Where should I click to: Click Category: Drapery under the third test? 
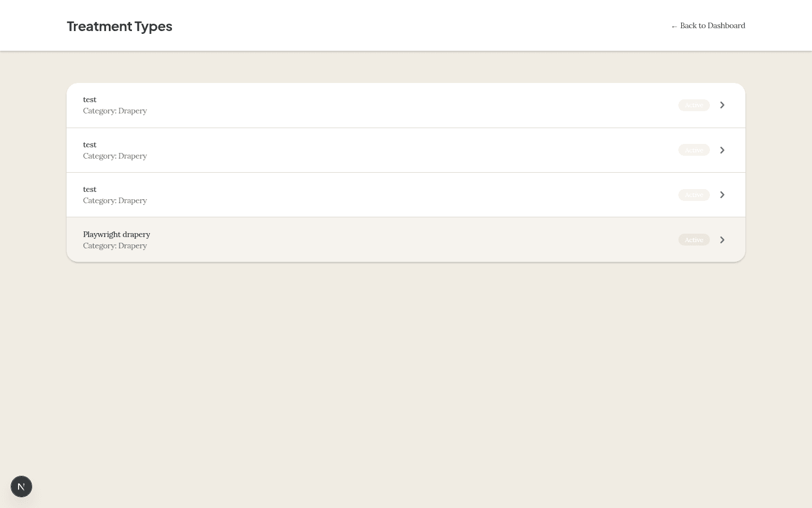(x=115, y=201)
